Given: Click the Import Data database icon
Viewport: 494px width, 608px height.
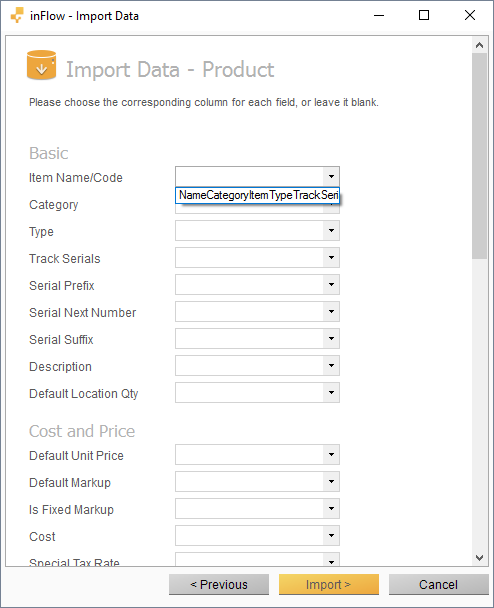Looking at the screenshot, I should [41, 65].
